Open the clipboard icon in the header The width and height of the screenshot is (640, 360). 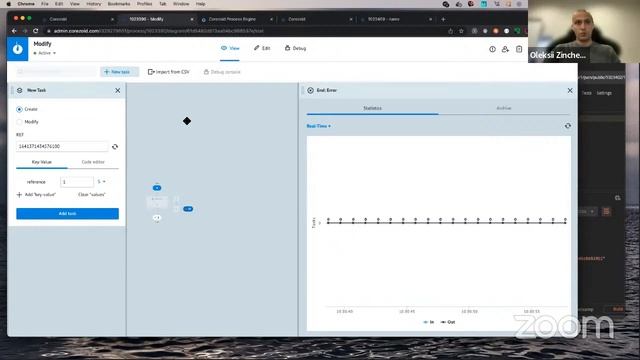pos(519,49)
